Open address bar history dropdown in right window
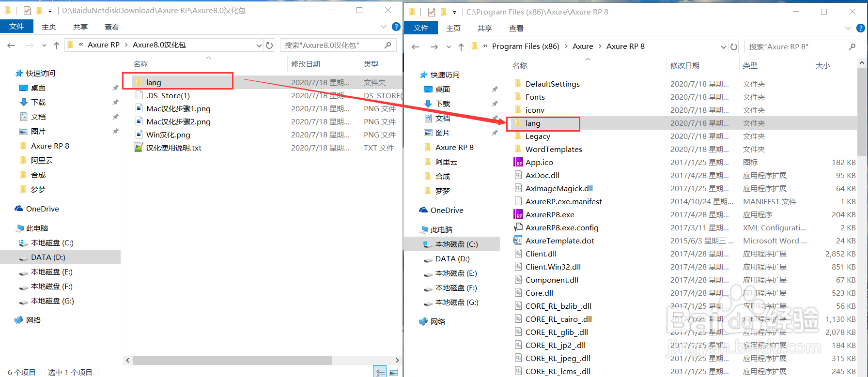The width and height of the screenshot is (868, 377). [x=724, y=46]
